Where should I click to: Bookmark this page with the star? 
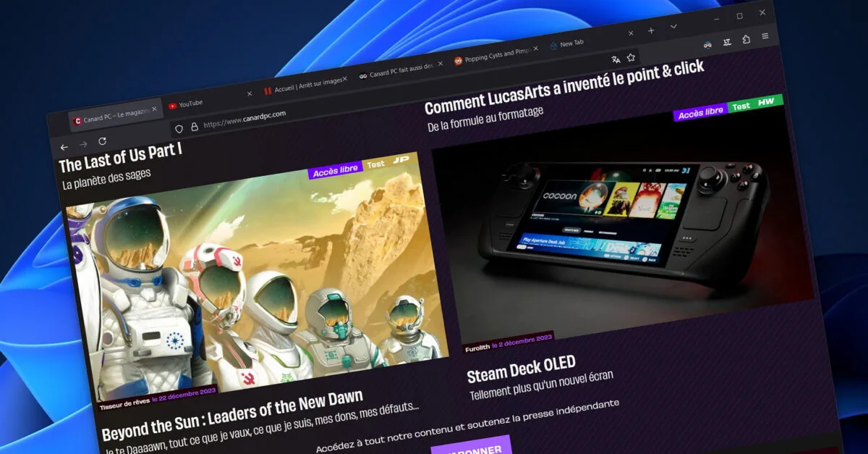(x=631, y=57)
